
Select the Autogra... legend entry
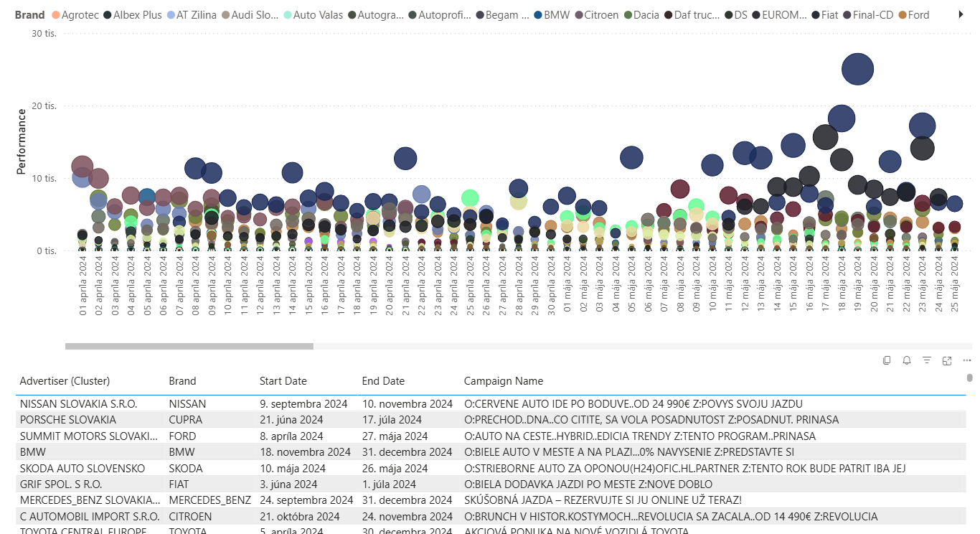click(x=375, y=15)
